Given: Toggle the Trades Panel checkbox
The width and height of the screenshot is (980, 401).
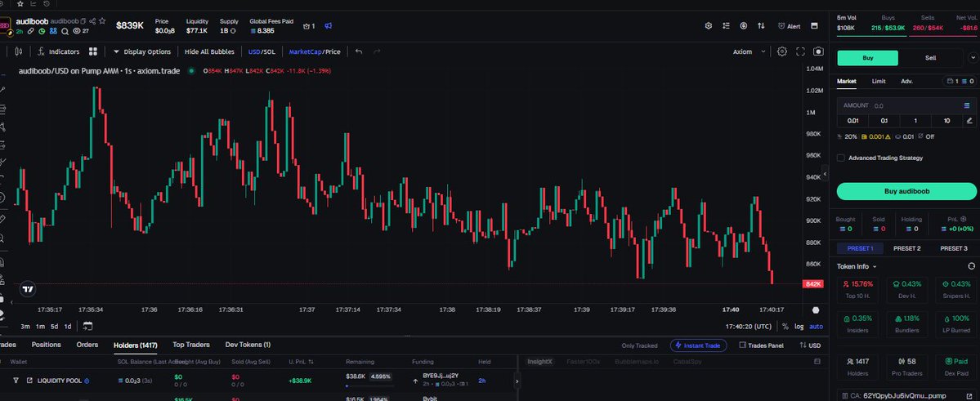Looking at the screenshot, I should (x=761, y=345).
